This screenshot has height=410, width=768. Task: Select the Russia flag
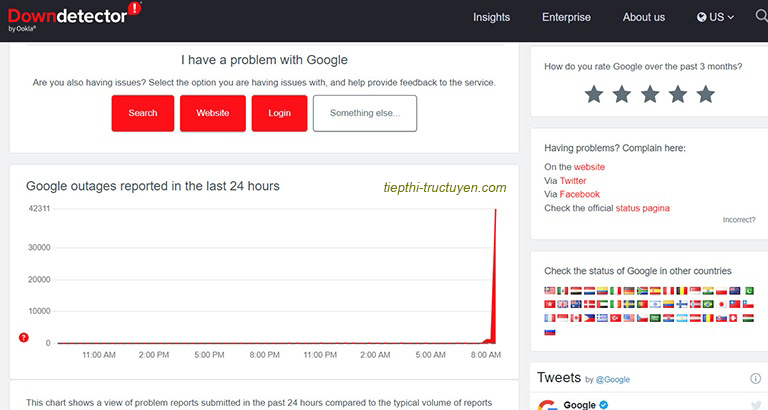[x=550, y=332]
